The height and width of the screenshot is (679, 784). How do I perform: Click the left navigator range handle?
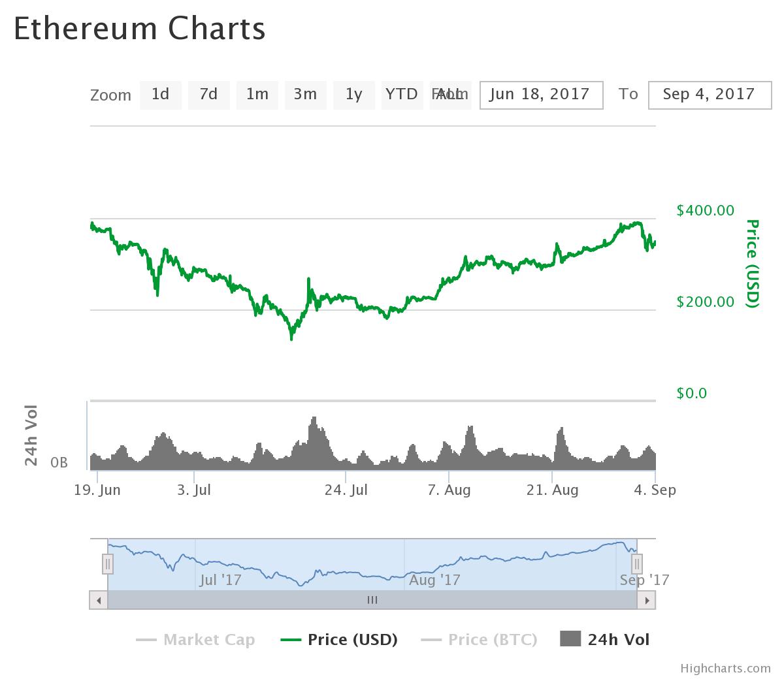click(107, 563)
